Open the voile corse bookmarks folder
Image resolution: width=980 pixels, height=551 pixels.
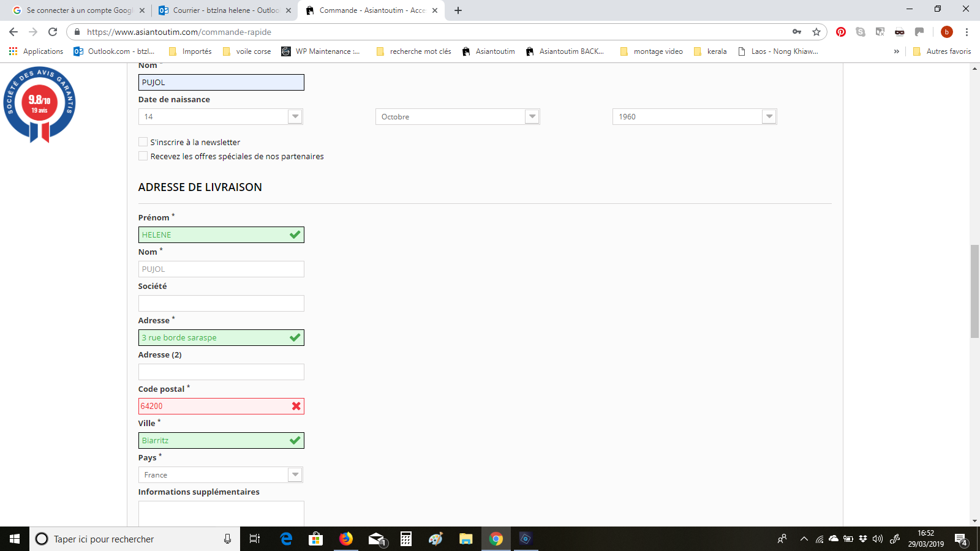pyautogui.click(x=247, y=51)
